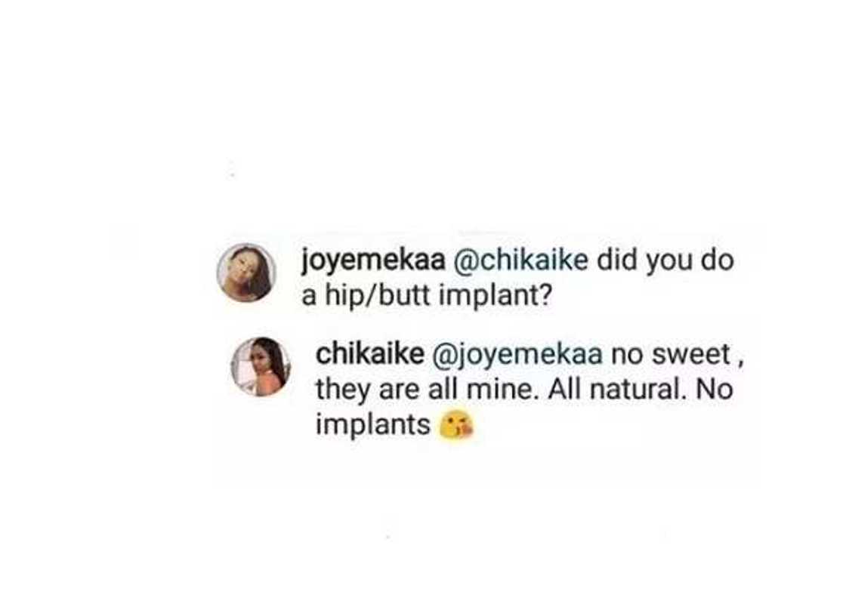Follow the @chikaike mention link
The image size is (846, 616).
[x=522, y=261]
